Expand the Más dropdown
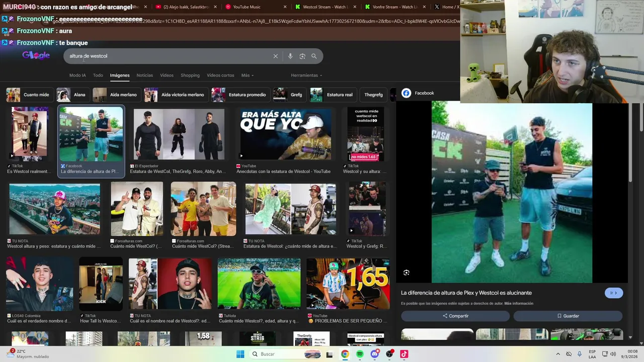644x362 pixels. (247, 75)
